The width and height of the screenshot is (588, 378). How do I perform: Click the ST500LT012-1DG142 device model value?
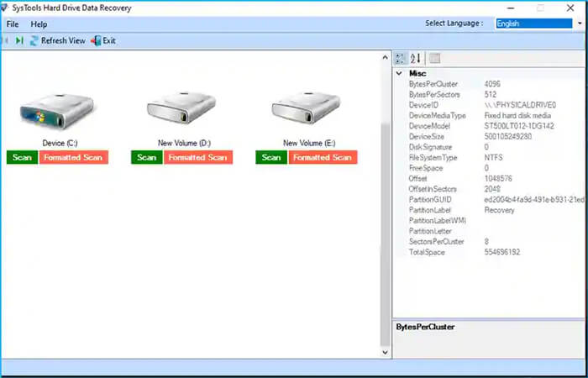click(519, 126)
